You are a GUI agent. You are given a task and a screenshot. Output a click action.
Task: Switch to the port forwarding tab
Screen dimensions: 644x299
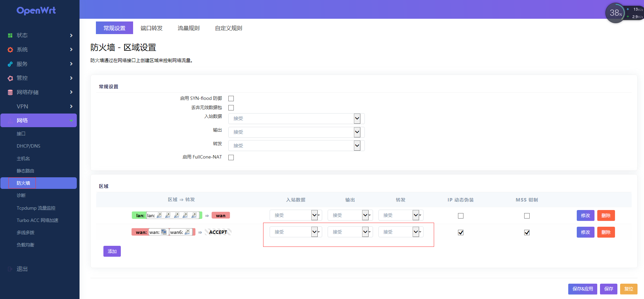[x=152, y=28]
